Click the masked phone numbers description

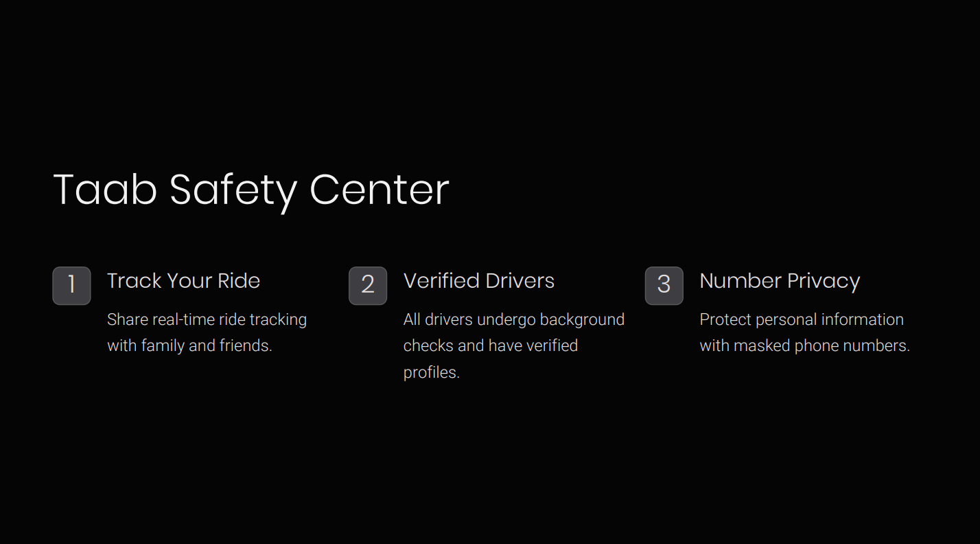805,332
